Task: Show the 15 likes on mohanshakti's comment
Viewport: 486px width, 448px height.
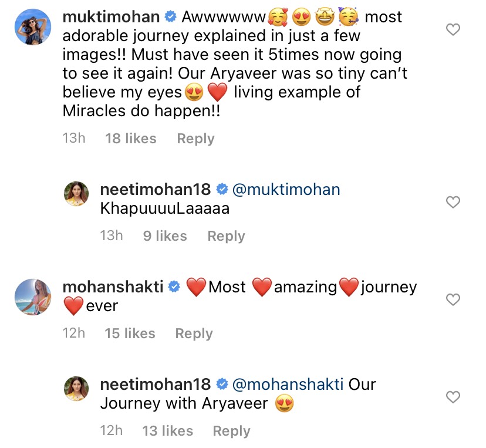Action: [x=130, y=334]
